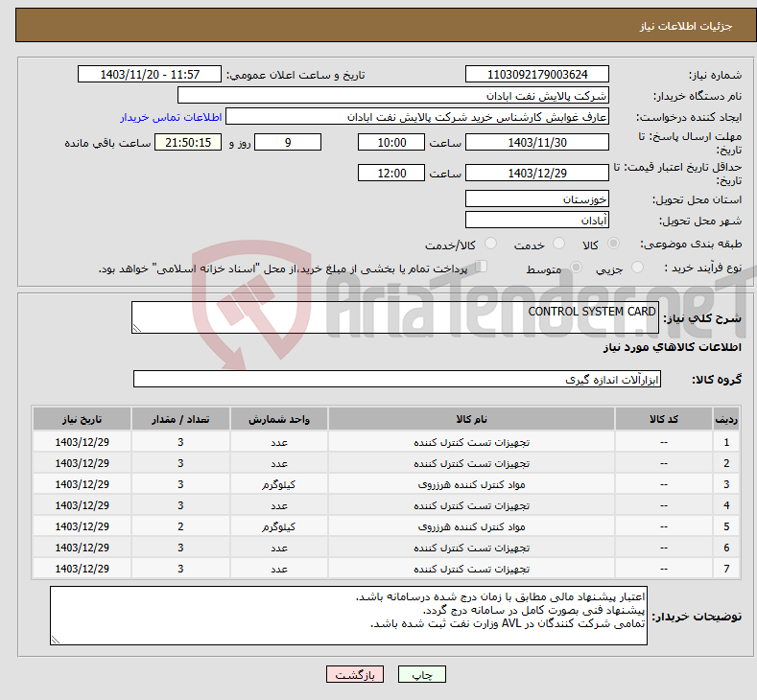
Task: Click item name in row 6
Action: [471, 548]
